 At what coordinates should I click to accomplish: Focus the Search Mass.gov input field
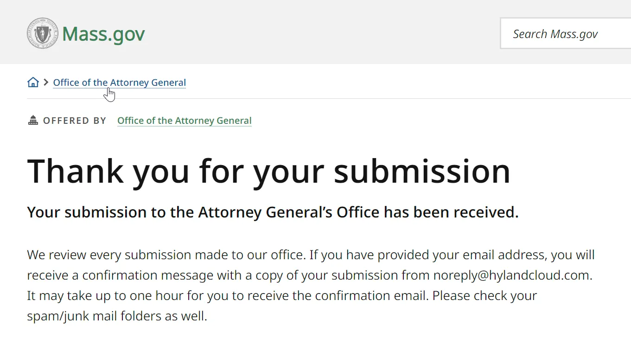pos(566,34)
